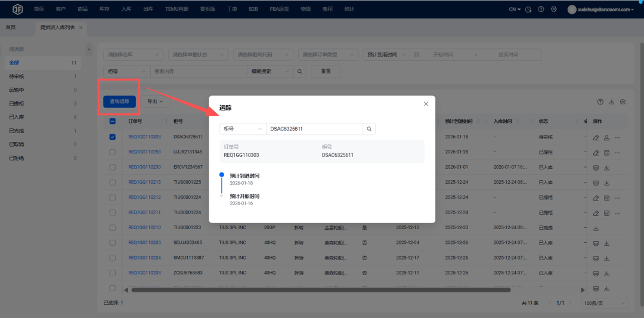Toggle the select-all checkbox in the table header

(x=113, y=121)
